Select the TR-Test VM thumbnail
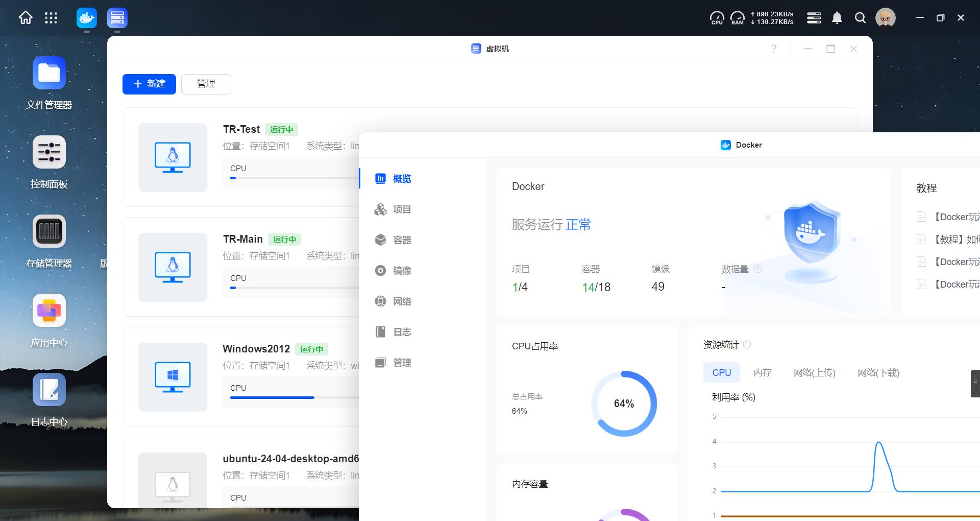Image resolution: width=980 pixels, height=521 pixels. pos(173,157)
